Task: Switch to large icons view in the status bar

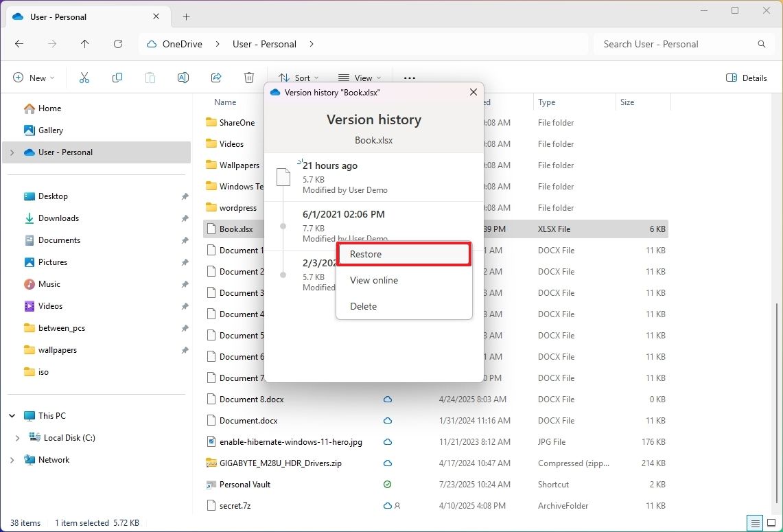Action: [x=770, y=522]
